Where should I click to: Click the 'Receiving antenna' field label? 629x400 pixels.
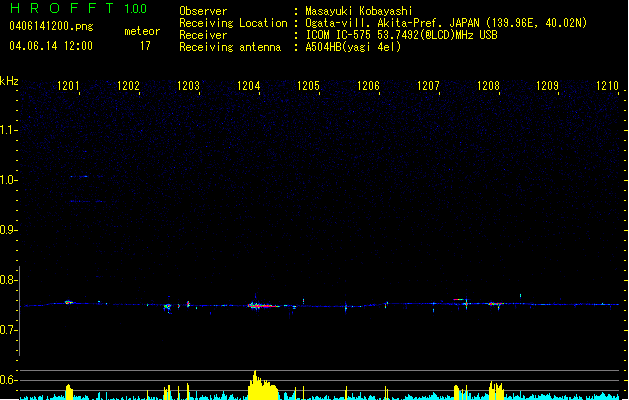pyautogui.click(x=230, y=47)
